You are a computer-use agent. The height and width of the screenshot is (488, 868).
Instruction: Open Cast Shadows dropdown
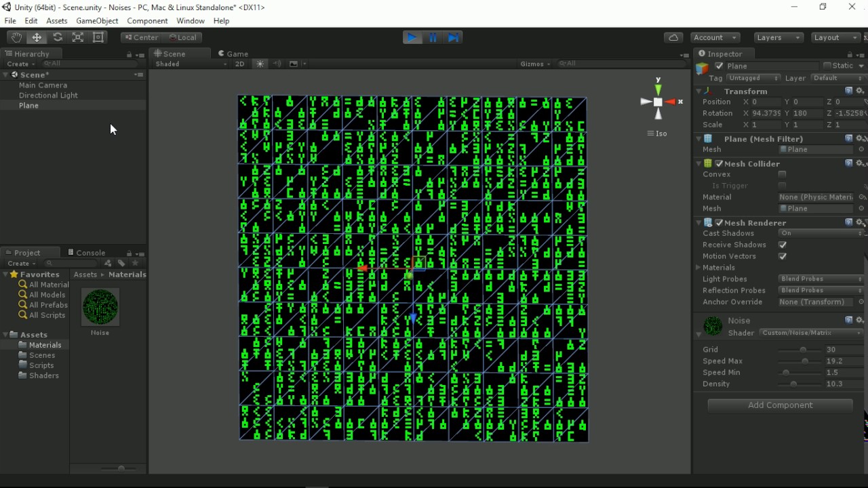(x=821, y=233)
